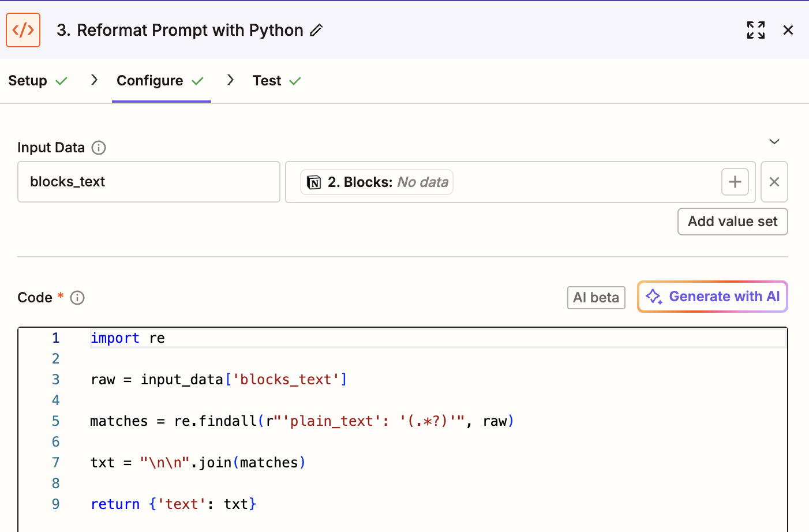Click the AI beta badge
Screen dimensions: 809x532
(595, 298)
